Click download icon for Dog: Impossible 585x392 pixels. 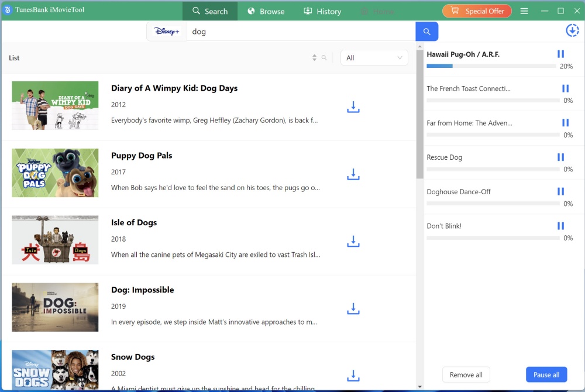click(353, 309)
